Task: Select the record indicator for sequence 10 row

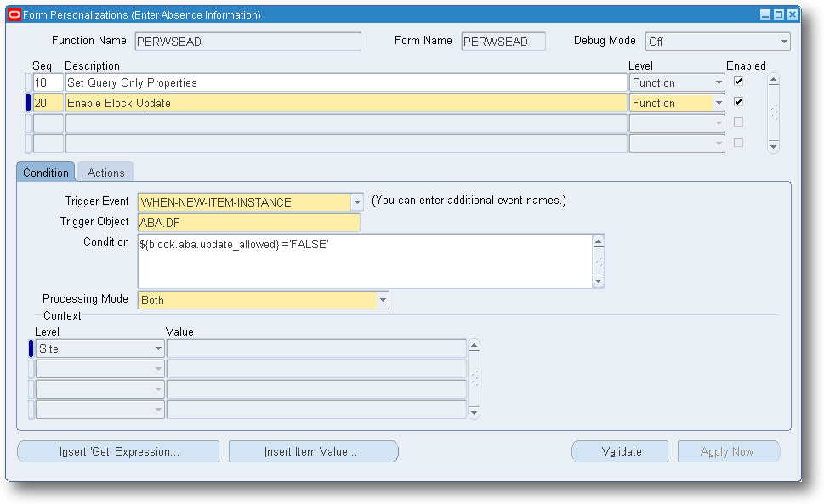Action: coord(28,82)
